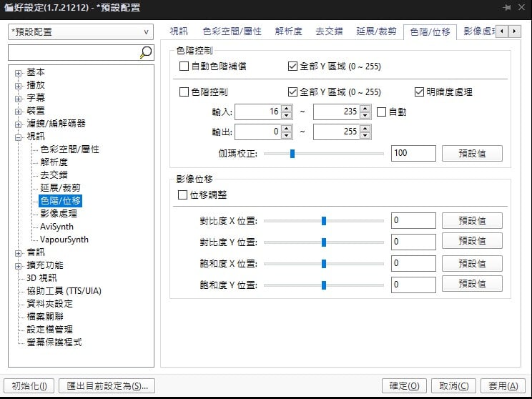Collapse the 視訊 tree node
This screenshot has height=399, width=532.
(x=19, y=137)
